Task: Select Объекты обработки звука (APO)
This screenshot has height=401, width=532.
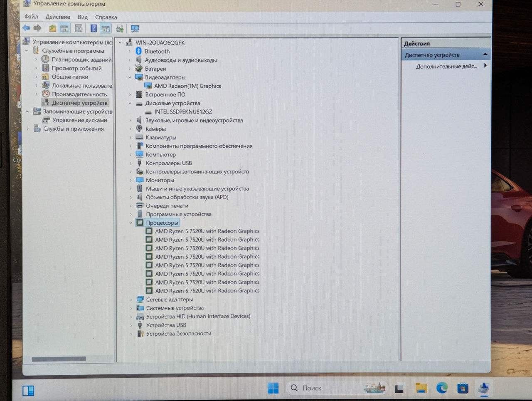Action: click(187, 197)
